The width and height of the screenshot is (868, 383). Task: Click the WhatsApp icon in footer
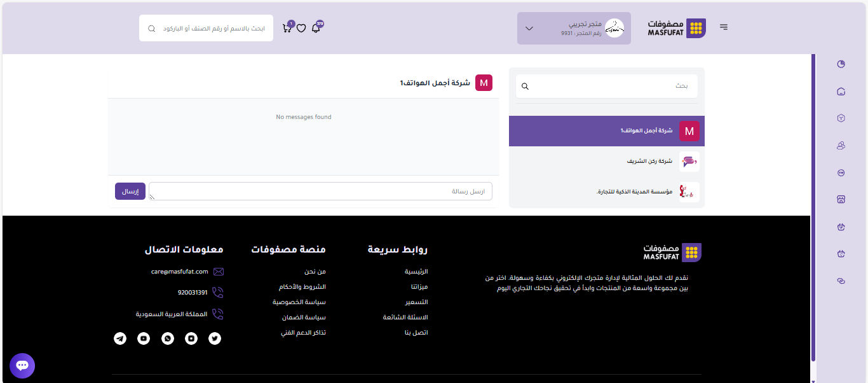168,338
